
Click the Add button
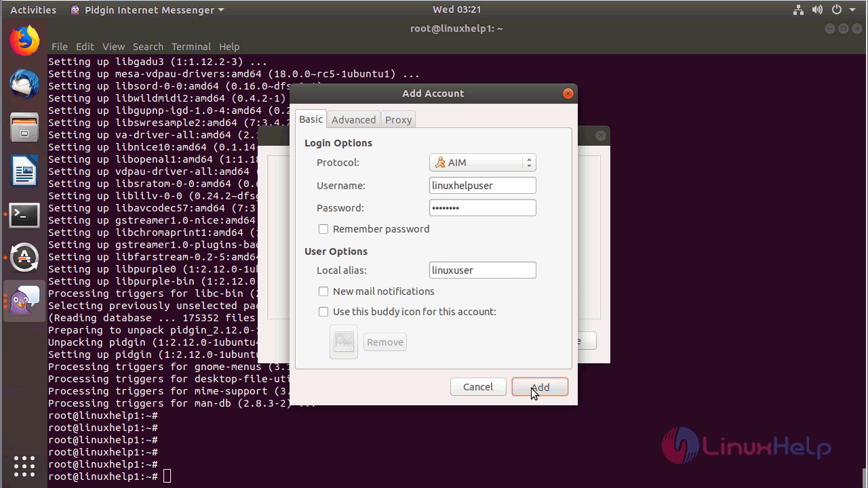540,387
